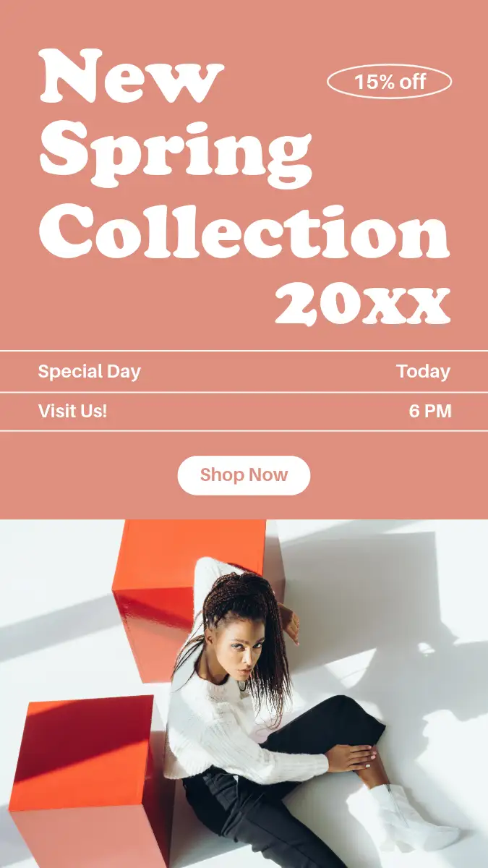Click the "Today" text
This screenshot has width=488, height=868.
(x=423, y=372)
